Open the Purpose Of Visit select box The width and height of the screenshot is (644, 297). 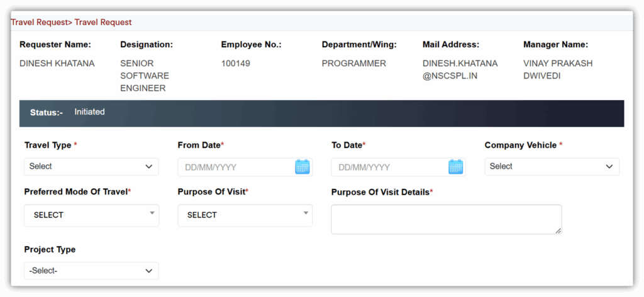[x=245, y=215]
